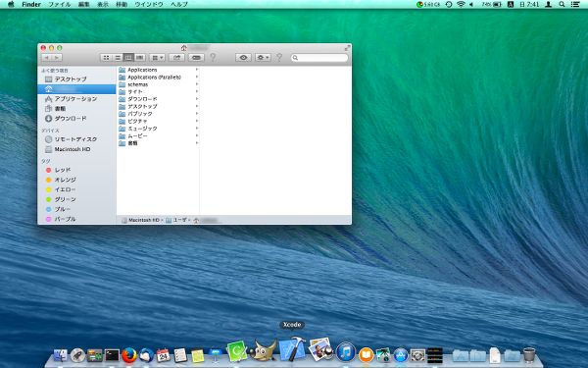Expand 書類 folder arrow in column list
Viewport: 588px width, 368px height.
click(197, 142)
